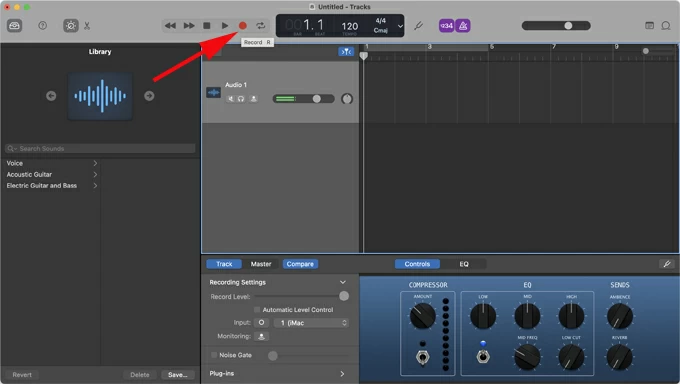Image resolution: width=680 pixels, height=384 pixels.
Task: Open the Input source dropdown
Action: 311,323
